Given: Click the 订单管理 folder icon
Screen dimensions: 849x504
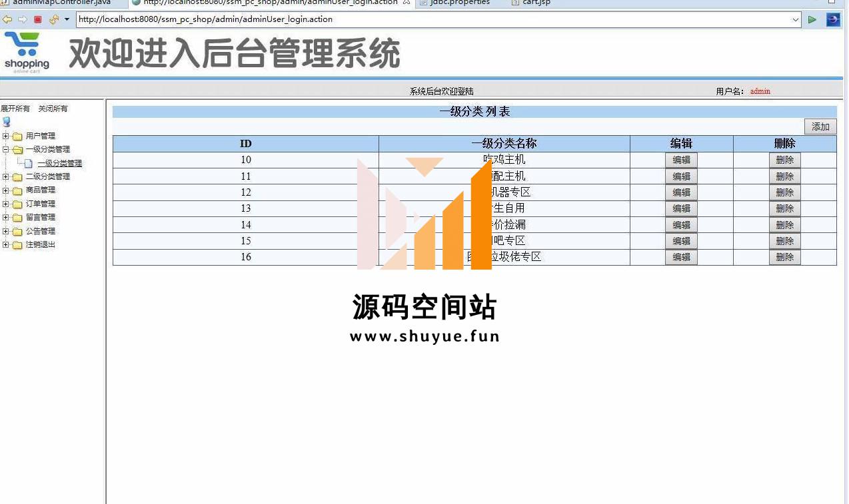Looking at the screenshot, I should coord(17,204).
